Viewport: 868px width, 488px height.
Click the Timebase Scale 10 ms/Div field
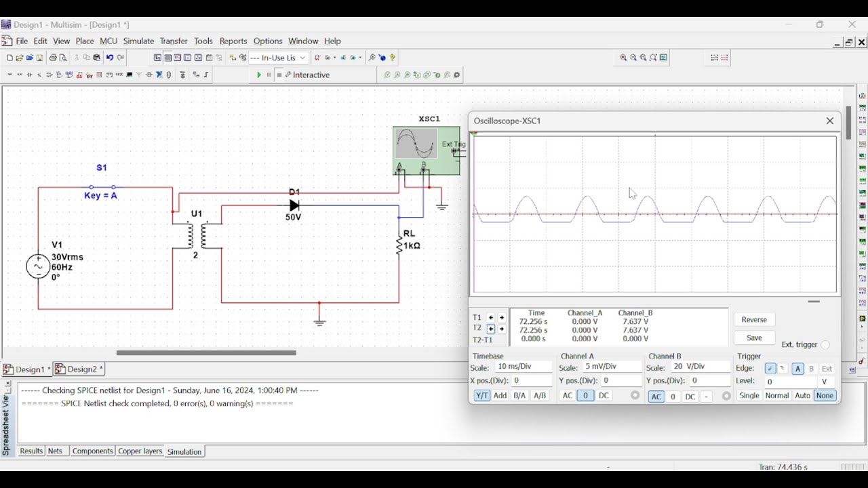pos(522,367)
